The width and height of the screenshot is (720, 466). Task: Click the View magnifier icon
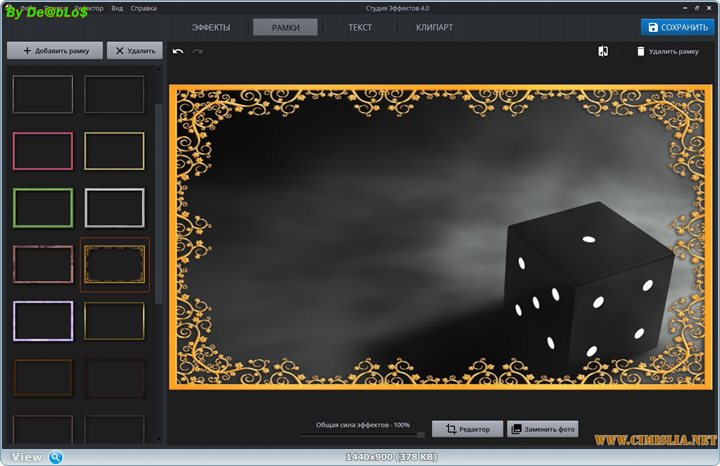[56, 457]
